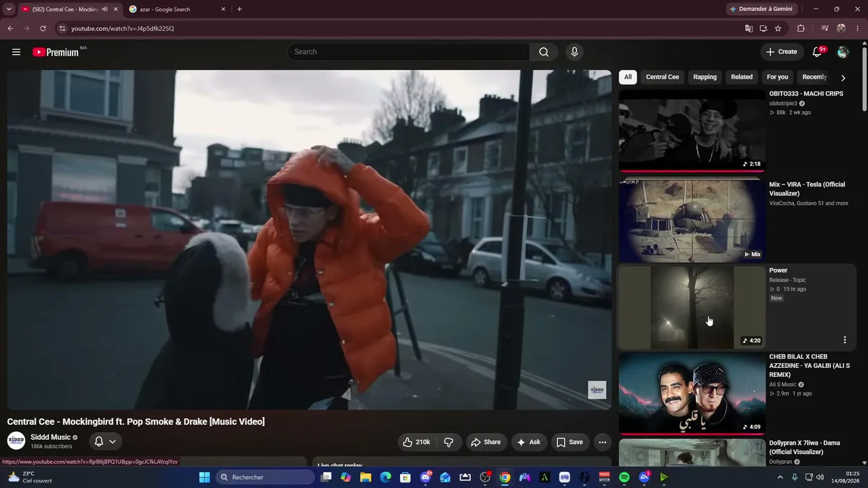
Task: Open YouTube notifications bell
Action: (817, 52)
